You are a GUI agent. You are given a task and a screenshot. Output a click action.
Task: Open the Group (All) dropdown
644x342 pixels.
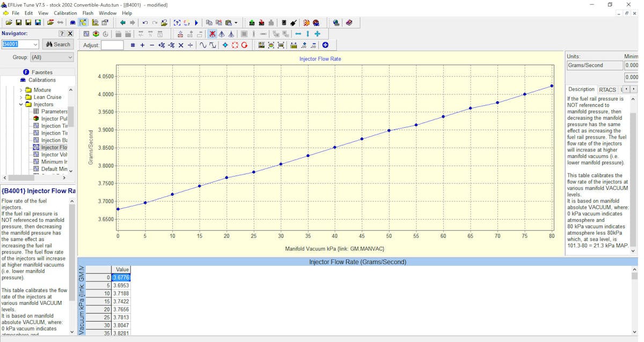point(52,57)
